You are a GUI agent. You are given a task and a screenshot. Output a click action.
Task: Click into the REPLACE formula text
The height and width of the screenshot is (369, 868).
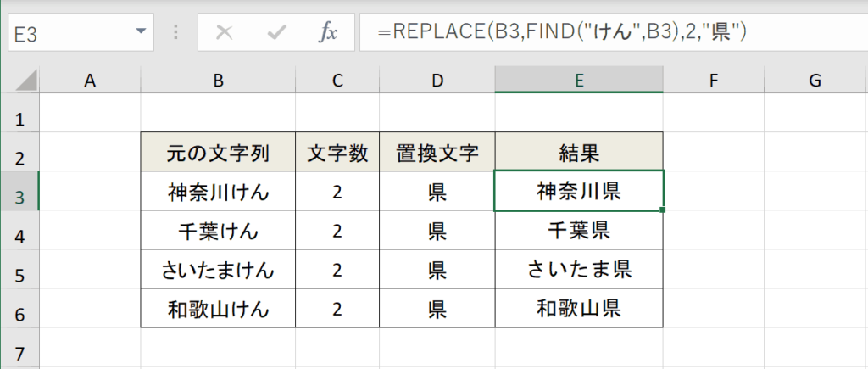click(x=563, y=32)
